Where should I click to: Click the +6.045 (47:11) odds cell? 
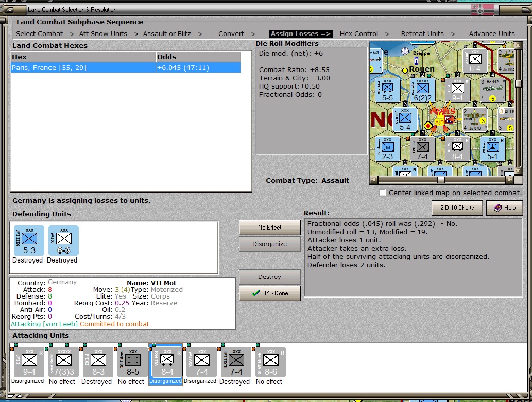tap(198, 68)
